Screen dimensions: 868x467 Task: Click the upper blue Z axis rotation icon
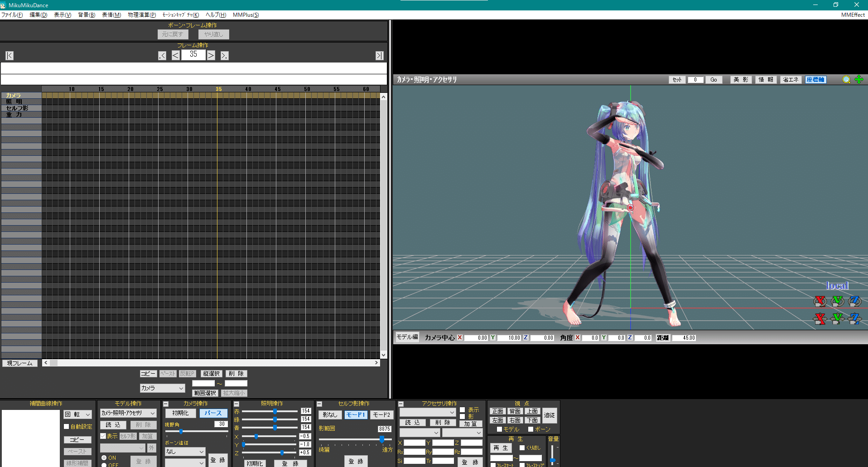(855, 301)
